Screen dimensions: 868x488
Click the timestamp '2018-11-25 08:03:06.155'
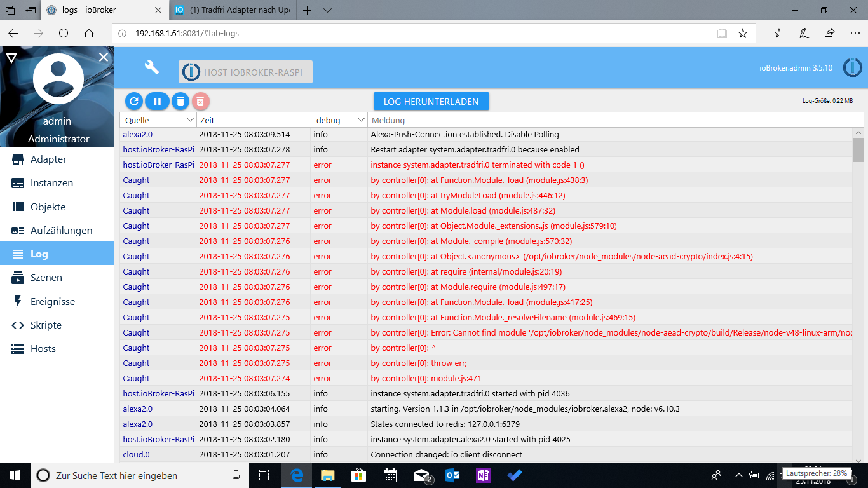coord(245,394)
